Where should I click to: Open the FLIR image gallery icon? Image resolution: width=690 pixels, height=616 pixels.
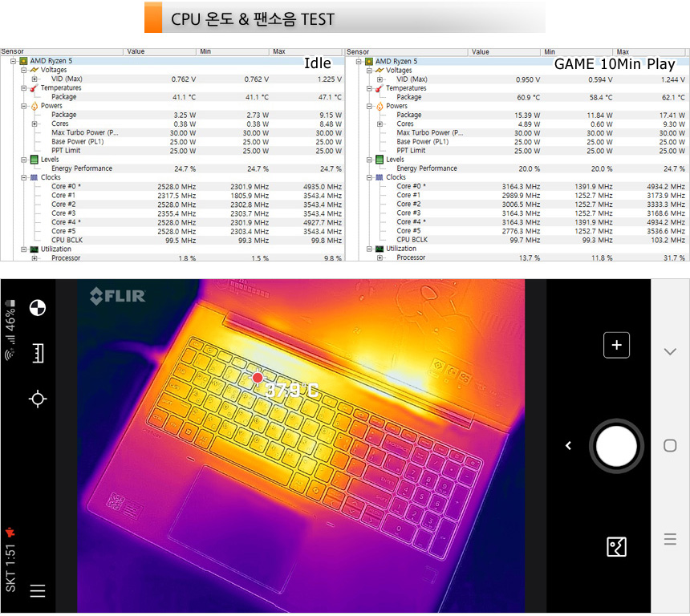[616, 547]
